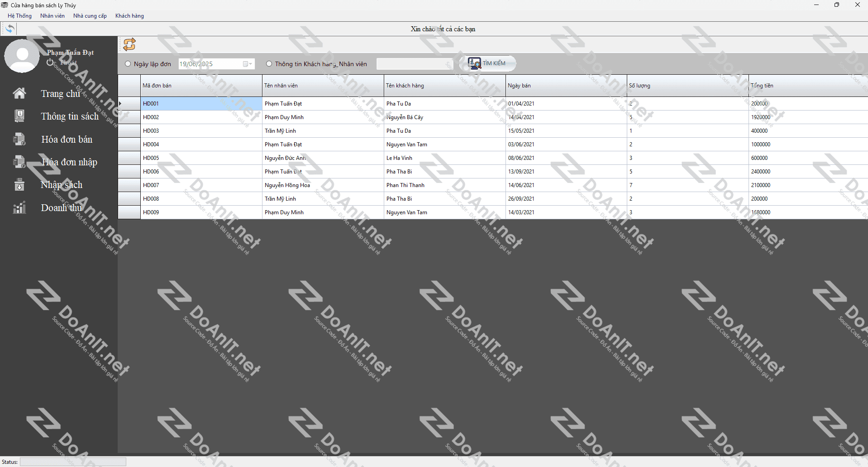Select cell HD004

click(x=201, y=144)
